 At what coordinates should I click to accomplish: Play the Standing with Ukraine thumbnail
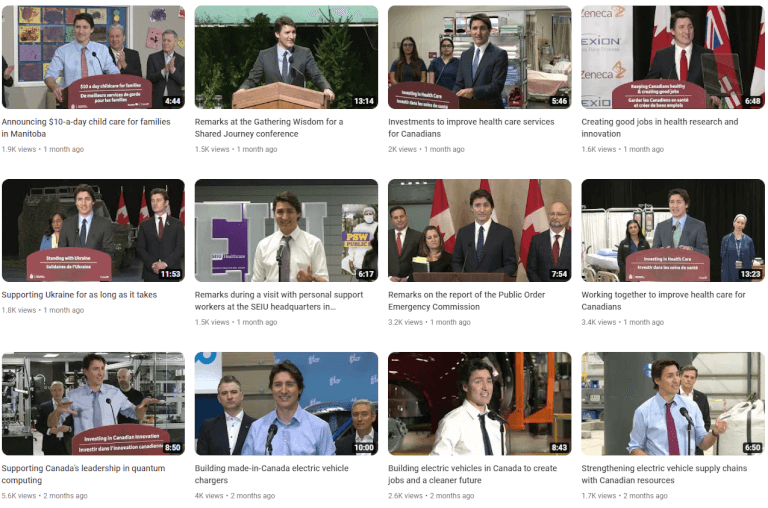93,230
